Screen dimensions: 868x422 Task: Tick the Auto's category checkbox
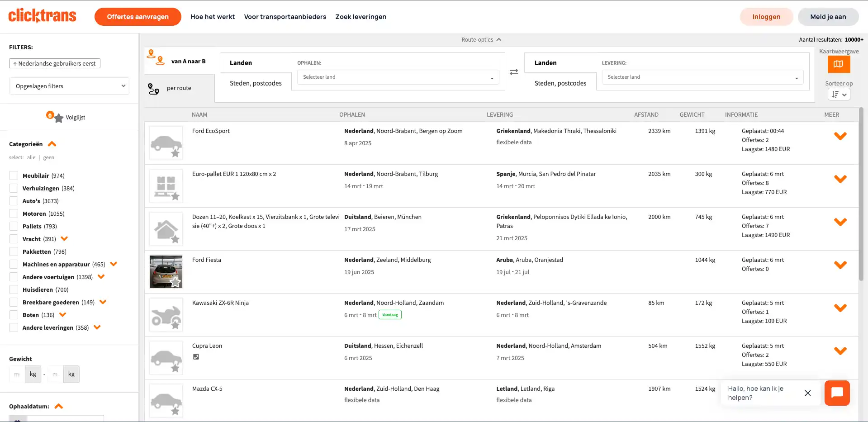14,201
